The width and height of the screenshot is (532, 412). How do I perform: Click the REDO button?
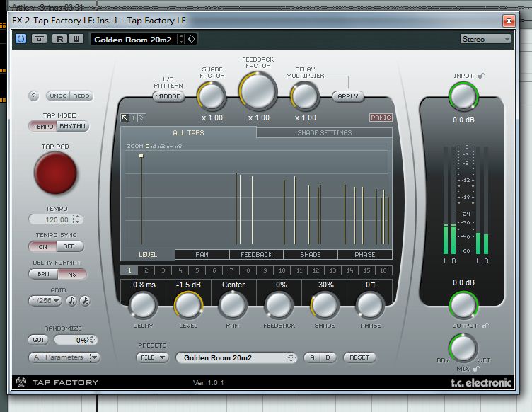coord(81,96)
